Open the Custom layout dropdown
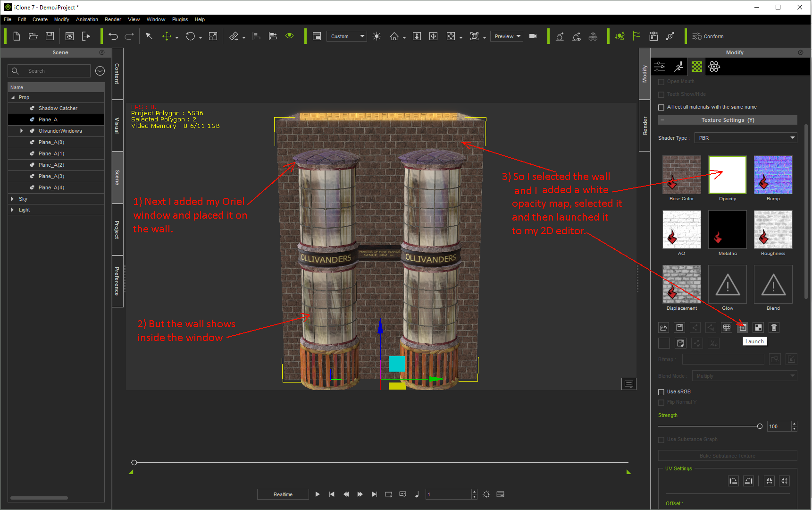This screenshot has width=812, height=510. pos(347,36)
